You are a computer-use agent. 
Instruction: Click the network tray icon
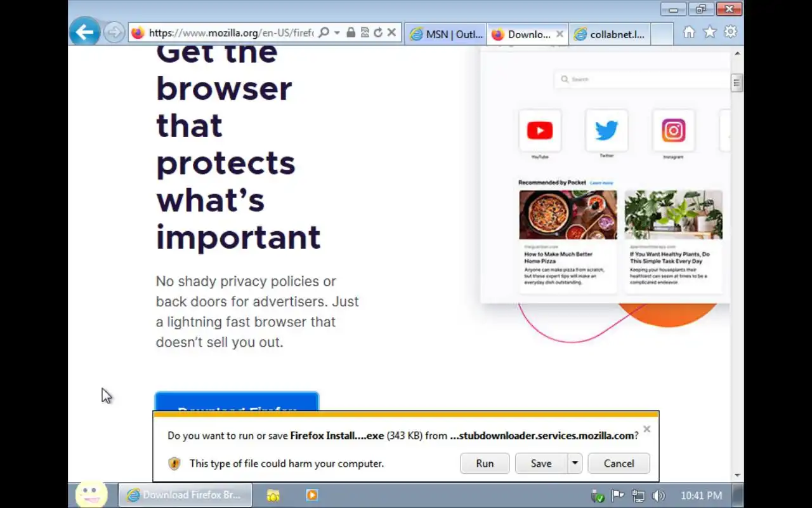coord(638,496)
